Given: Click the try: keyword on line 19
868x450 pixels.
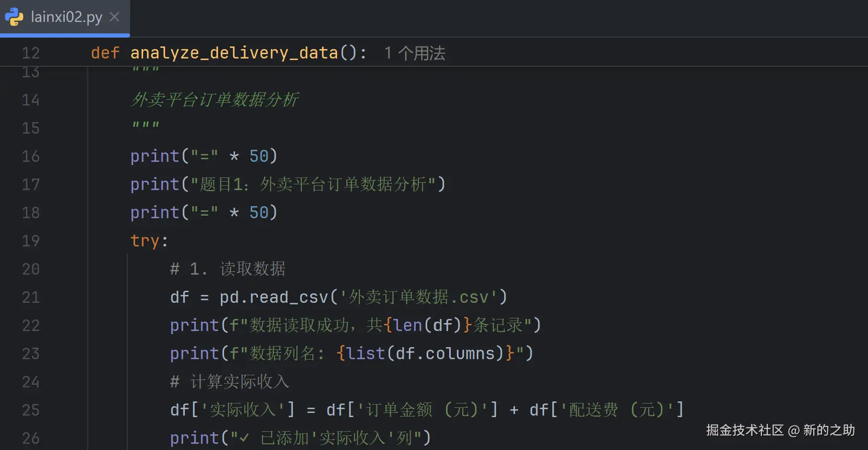Looking at the screenshot, I should tap(146, 241).
